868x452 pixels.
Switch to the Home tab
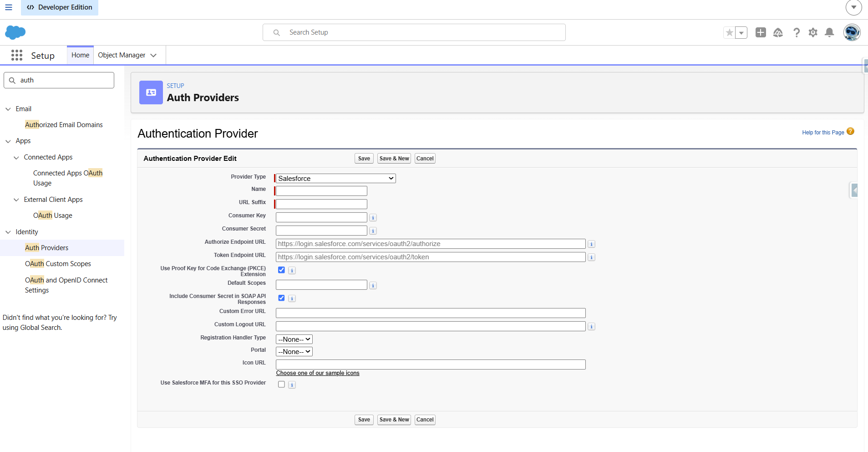(80, 55)
